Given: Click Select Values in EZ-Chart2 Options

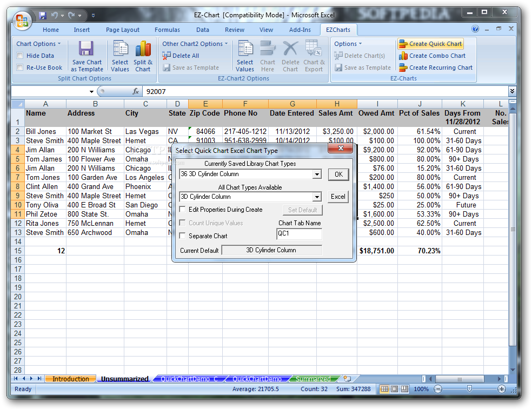Looking at the screenshot, I should (245, 56).
